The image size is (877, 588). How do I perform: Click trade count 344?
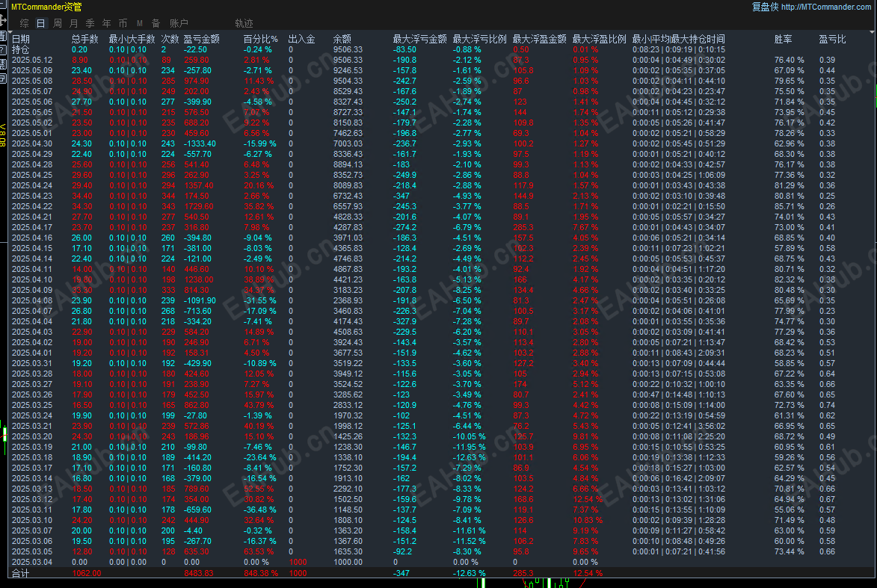tap(168, 196)
